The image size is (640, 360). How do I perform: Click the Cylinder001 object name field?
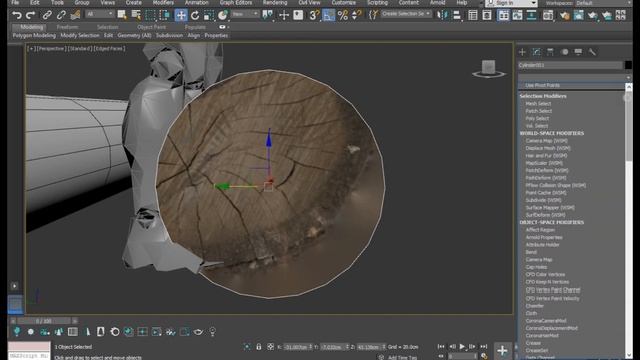[570, 65]
